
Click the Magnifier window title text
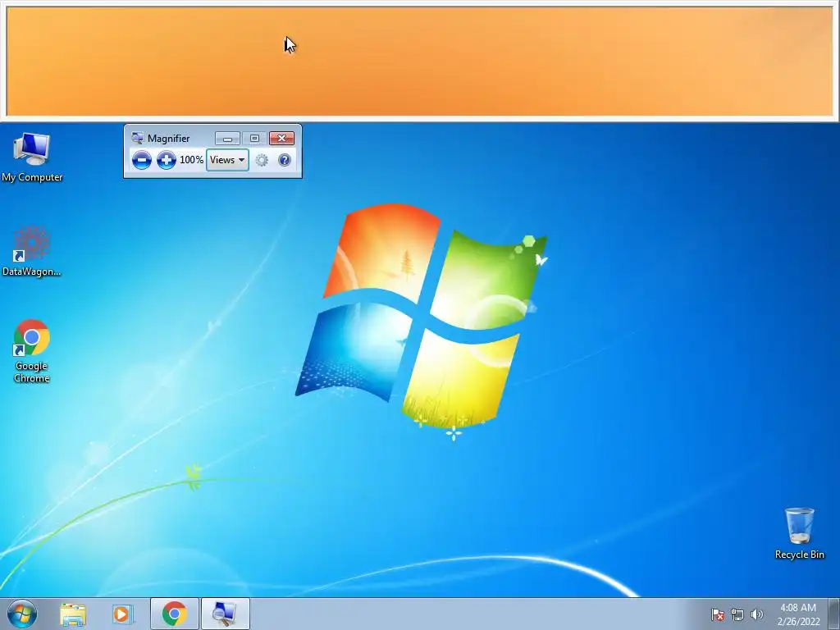tap(168, 139)
